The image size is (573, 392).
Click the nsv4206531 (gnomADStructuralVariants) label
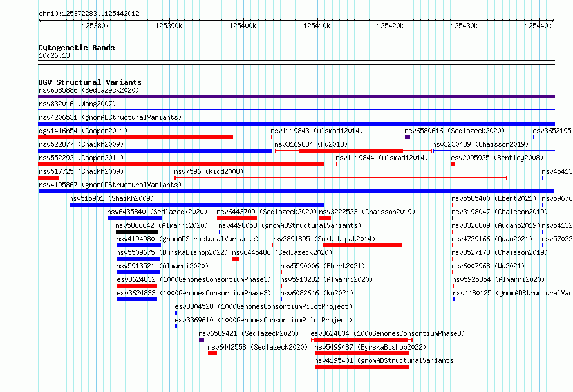point(110,117)
